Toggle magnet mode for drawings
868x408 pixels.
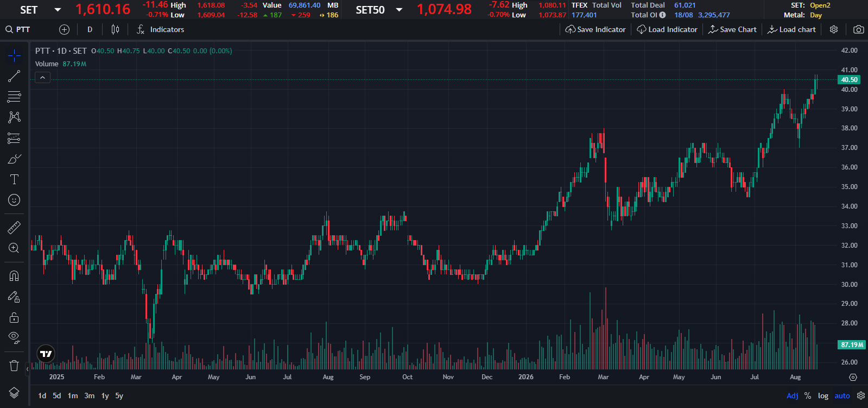14,276
